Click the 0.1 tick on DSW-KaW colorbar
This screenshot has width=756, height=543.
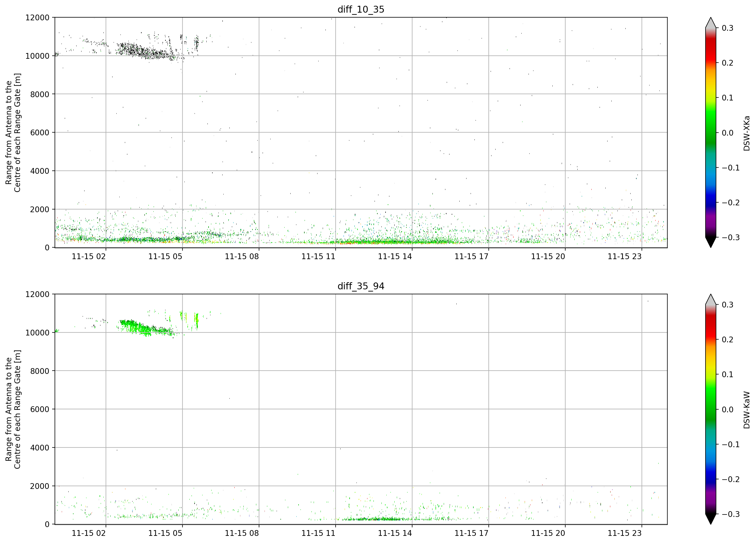pyautogui.click(x=728, y=374)
